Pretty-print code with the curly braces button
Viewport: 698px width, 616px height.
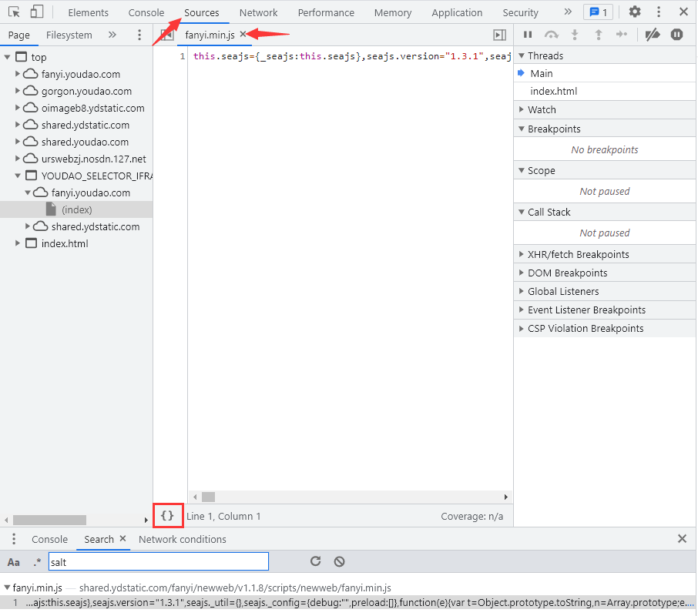point(167,516)
